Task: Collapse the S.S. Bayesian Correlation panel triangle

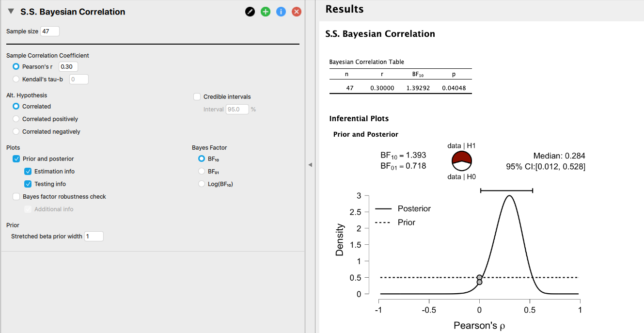Action: coord(11,12)
